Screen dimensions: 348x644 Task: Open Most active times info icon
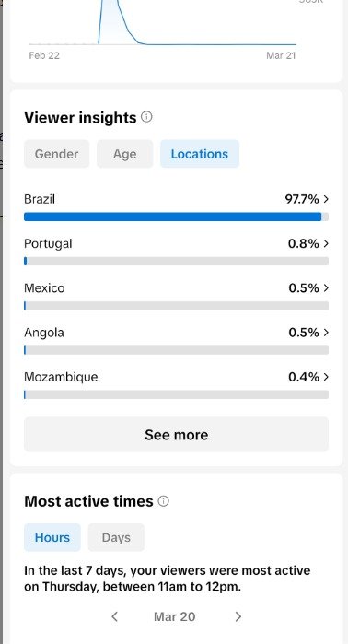coord(163,501)
